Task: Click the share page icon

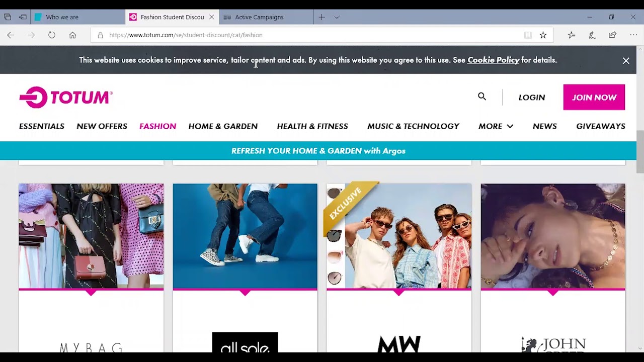Action: (612, 35)
